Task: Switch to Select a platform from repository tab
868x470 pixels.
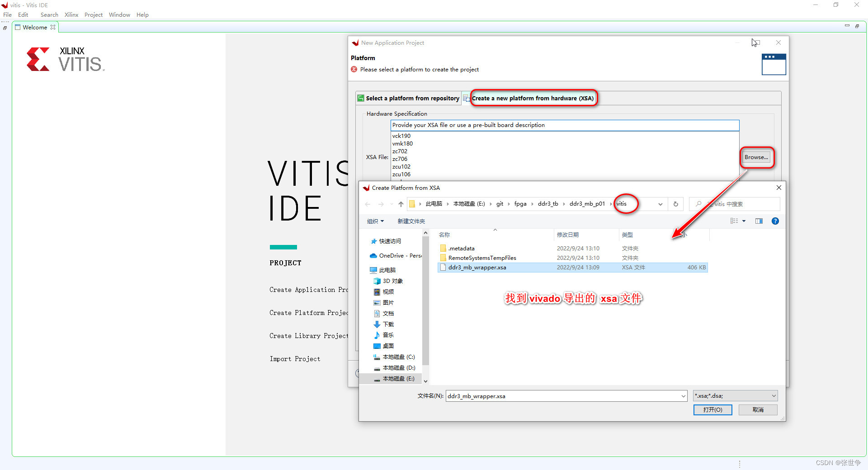Action: (x=408, y=98)
